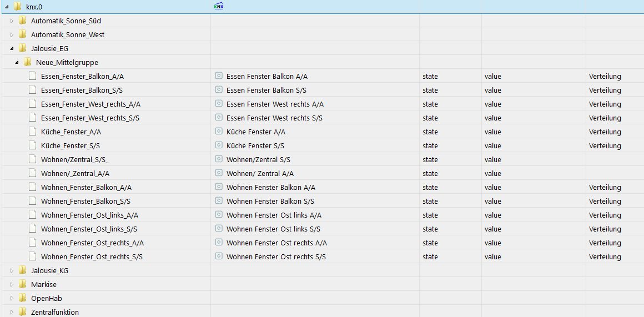Screen dimensions: 644x317
Task: Collapse the Neue_Mittelgruppe folder
Action: coord(17,62)
